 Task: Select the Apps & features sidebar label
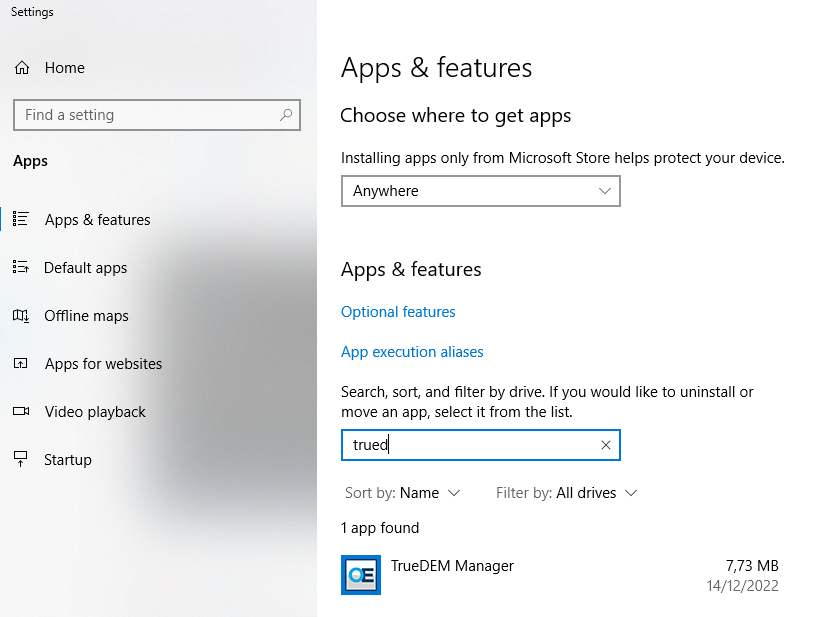98,220
